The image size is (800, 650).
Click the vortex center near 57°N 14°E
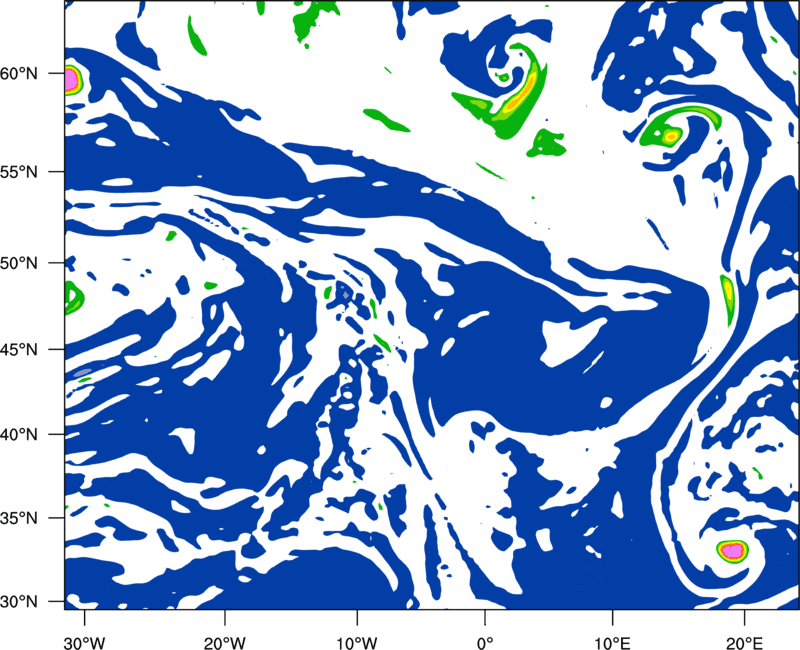pos(670,136)
